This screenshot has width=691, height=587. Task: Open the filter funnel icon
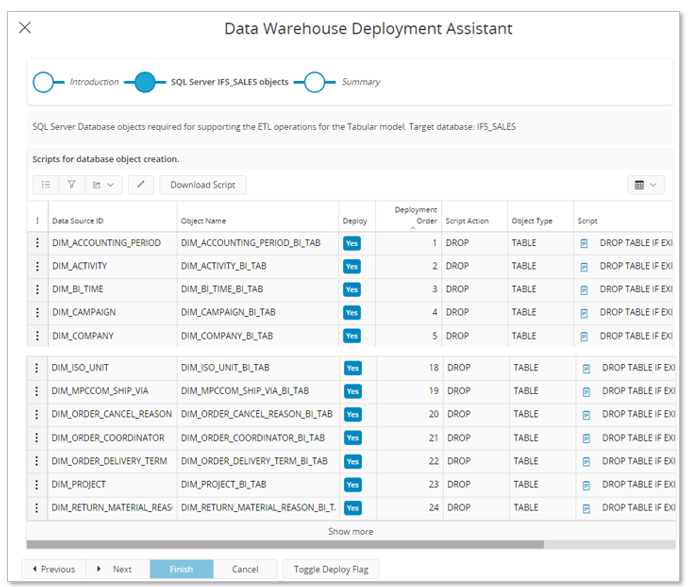[72, 185]
